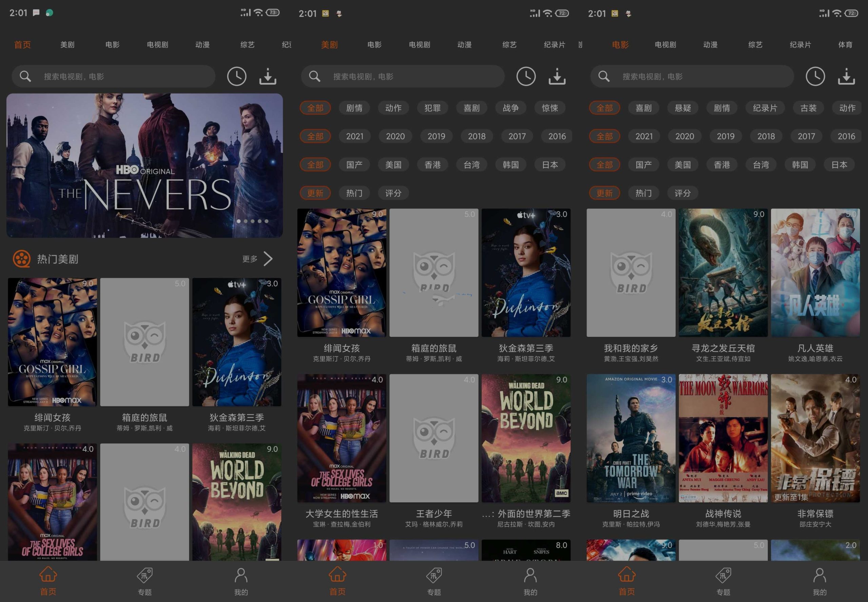
Task: Select the 纪录片 genre filter on the 电影 screen
Action: (765, 108)
